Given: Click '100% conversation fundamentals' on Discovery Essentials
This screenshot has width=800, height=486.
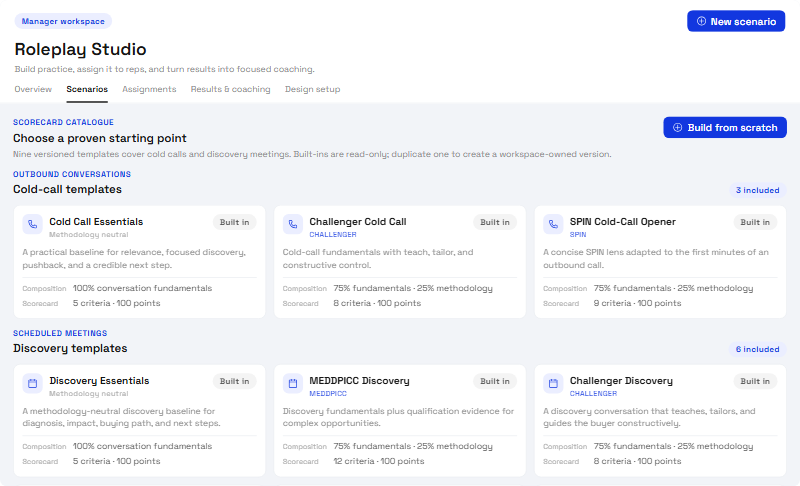Looking at the screenshot, I should coord(142,446).
